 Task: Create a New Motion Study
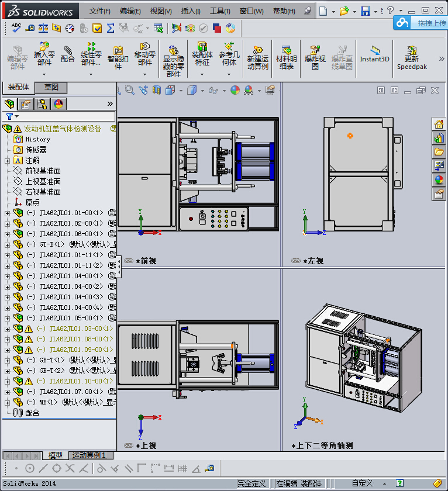point(257,58)
